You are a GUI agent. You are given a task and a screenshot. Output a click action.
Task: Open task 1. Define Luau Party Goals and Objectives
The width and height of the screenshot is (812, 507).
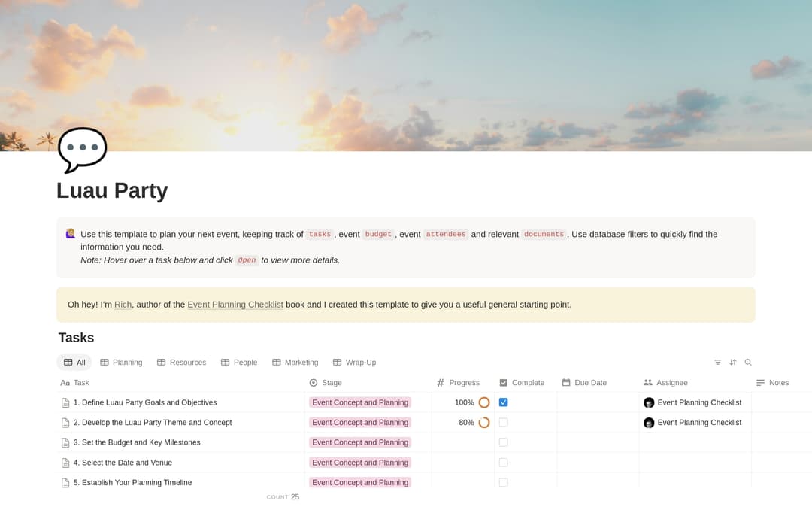145,402
